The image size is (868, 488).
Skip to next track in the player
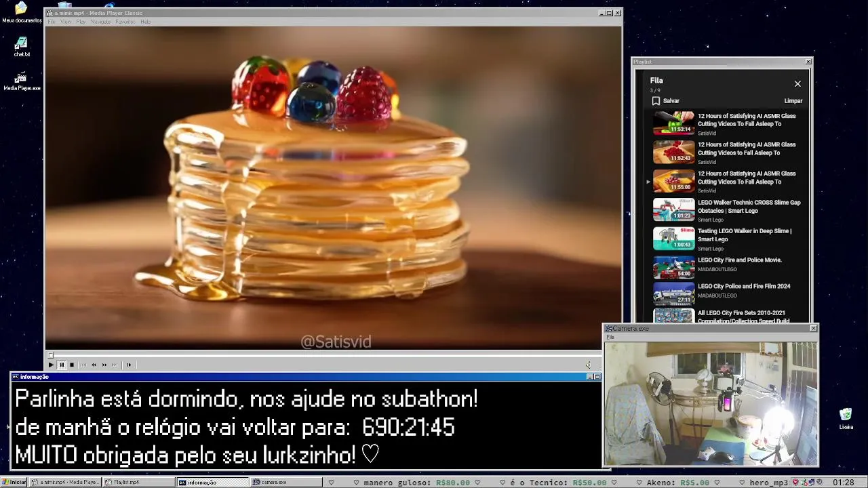115,365
